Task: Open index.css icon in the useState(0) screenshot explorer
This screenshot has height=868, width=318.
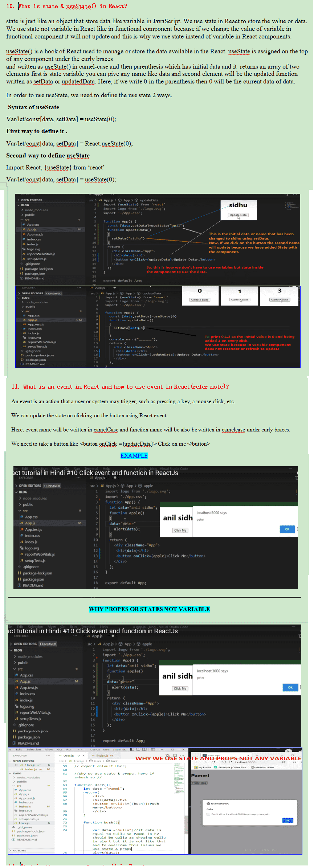Action: click(x=25, y=329)
